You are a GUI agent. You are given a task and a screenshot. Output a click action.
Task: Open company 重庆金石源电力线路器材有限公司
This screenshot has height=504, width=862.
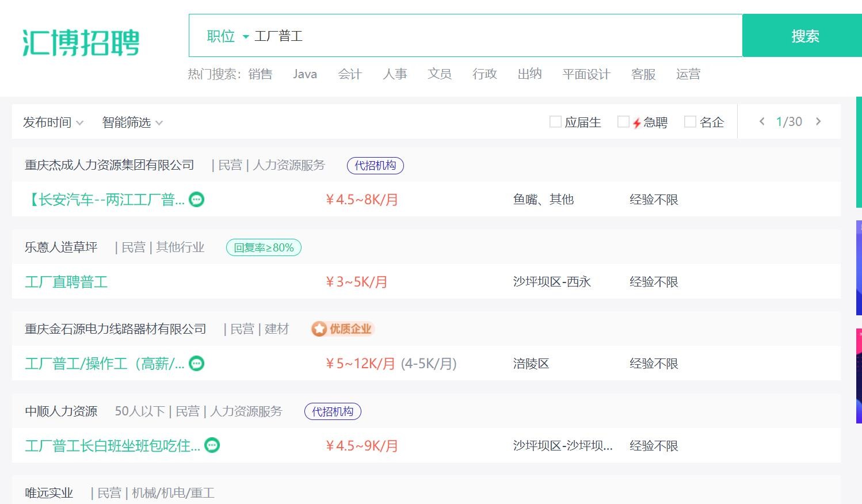(115, 329)
